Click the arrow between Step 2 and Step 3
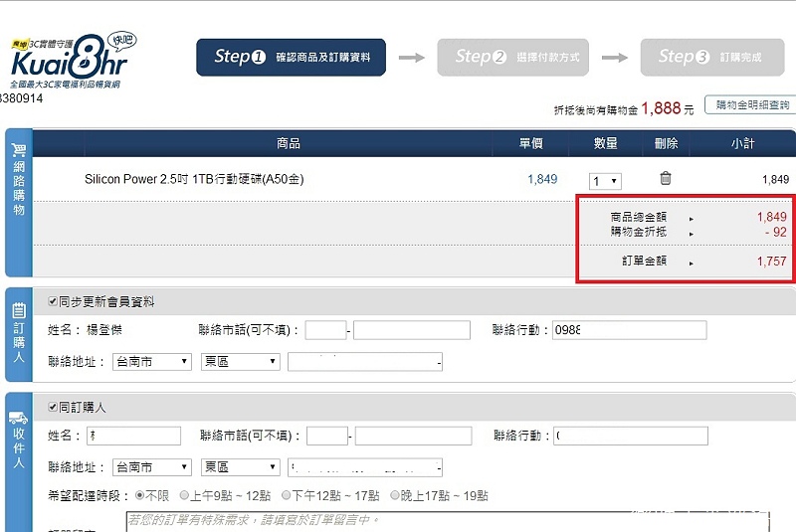Screen dimensions: 796x532 tap(615, 58)
